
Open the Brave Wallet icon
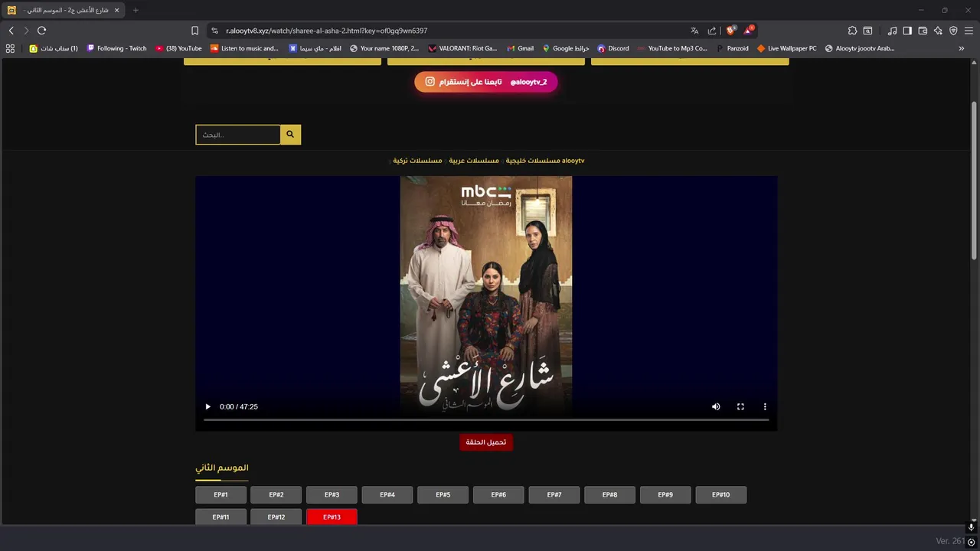(x=923, y=31)
